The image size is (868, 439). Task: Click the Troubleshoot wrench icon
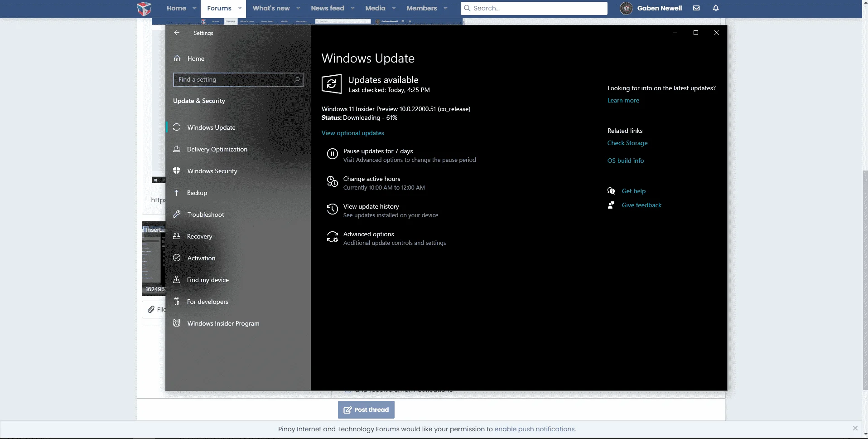tap(177, 215)
